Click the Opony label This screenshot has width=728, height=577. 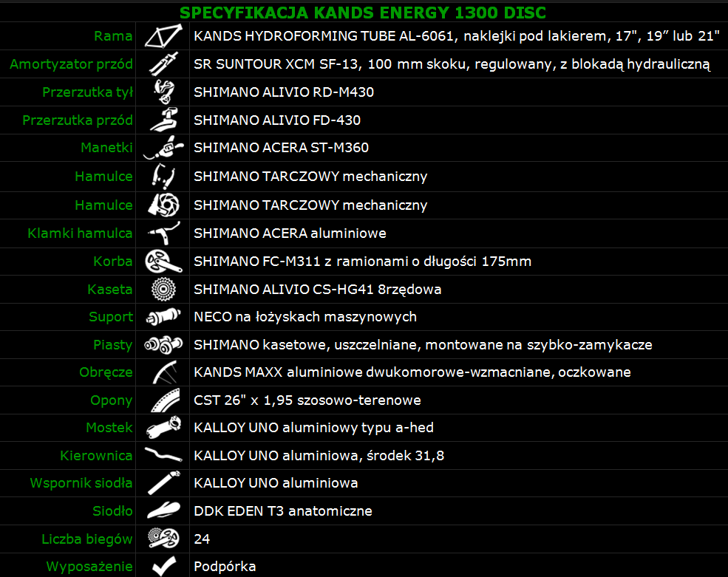click(x=111, y=400)
